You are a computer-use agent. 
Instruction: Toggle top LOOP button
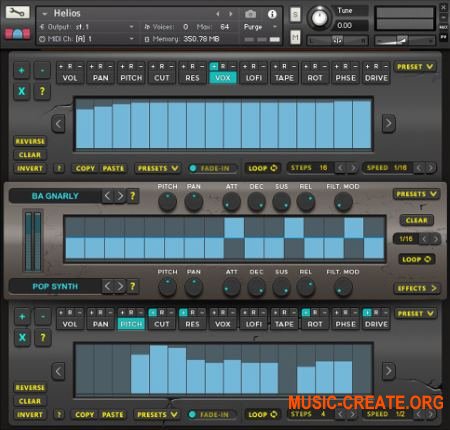click(263, 168)
